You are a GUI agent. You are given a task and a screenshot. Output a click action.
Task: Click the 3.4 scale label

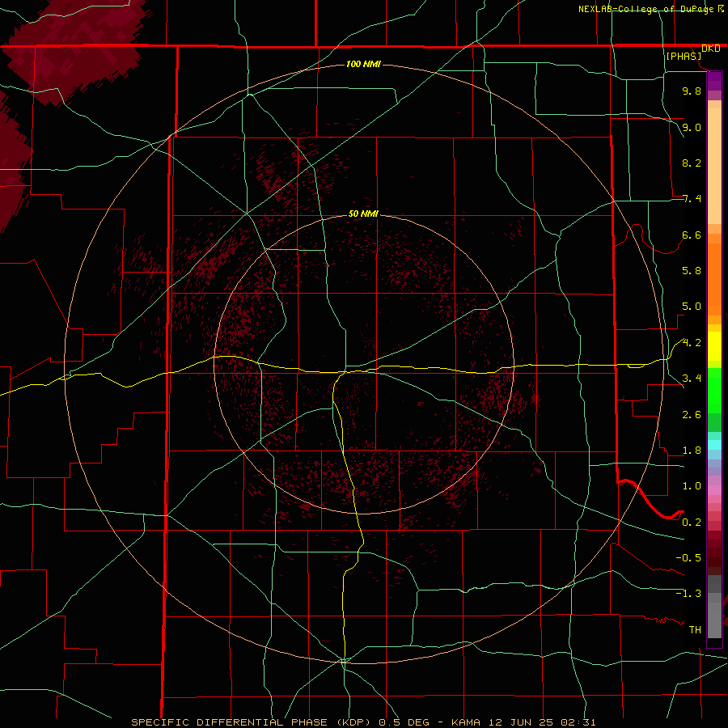[x=692, y=378]
